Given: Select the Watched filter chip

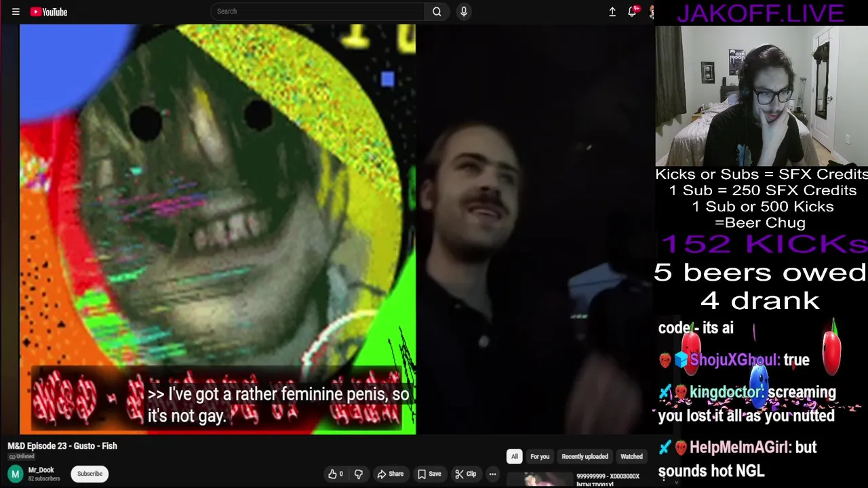Looking at the screenshot, I should tap(631, 456).
